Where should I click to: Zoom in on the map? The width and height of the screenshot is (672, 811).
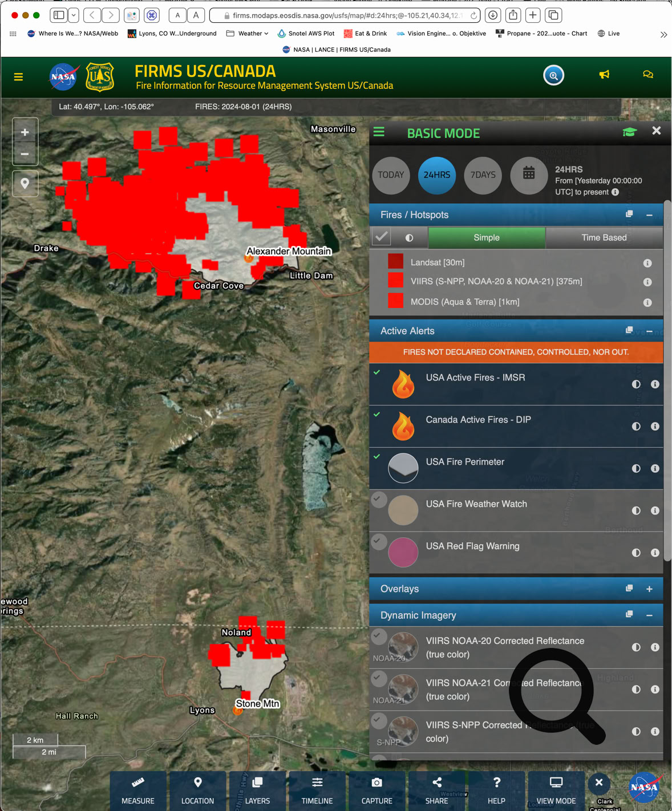click(25, 132)
